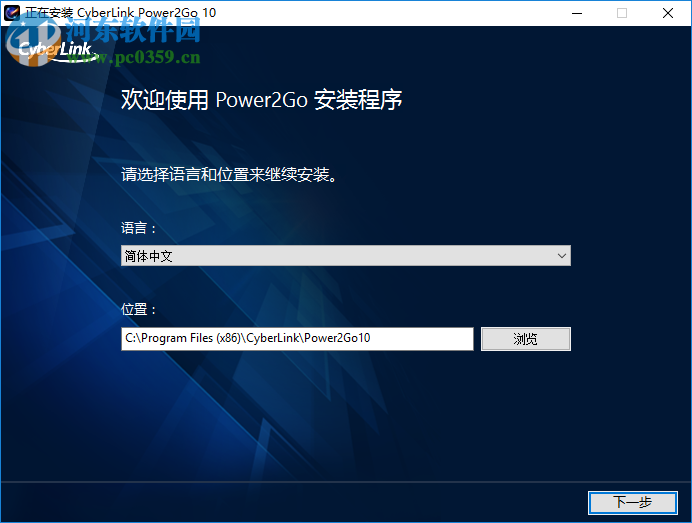Click the 请选择语言和位置来继续安装 text
Image resolution: width=692 pixels, height=523 pixels.
(229, 174)
